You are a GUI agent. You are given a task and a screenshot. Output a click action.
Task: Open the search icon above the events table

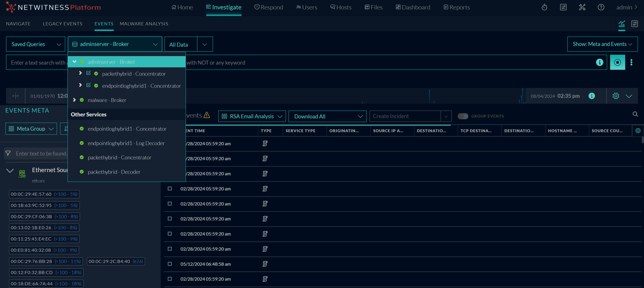point(635,114)
